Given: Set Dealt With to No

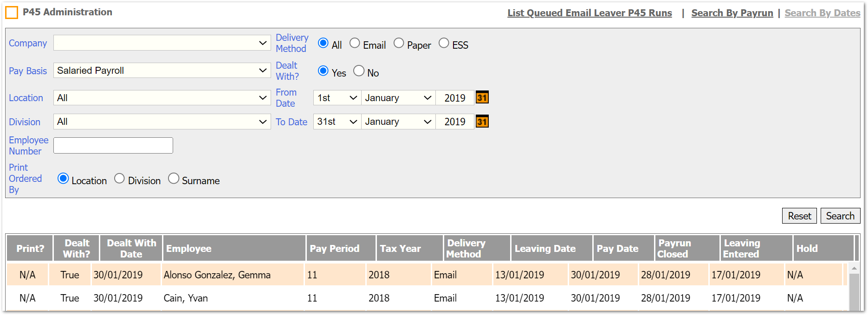Looking at the screenshot, I should 359,71.
